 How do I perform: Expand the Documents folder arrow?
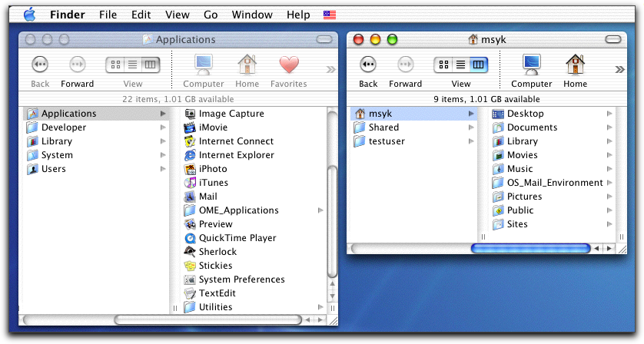click(x=609, y=127)
